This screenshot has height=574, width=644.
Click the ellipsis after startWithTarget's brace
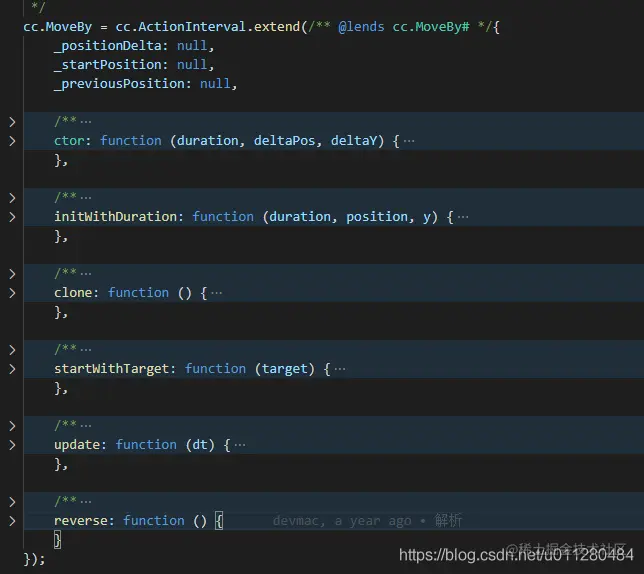click(340, 369)
